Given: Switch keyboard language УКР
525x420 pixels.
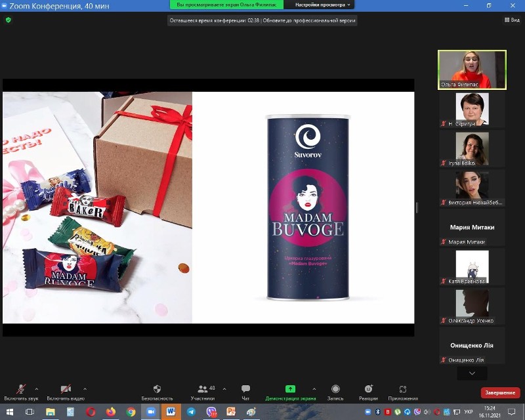Looking at the screenshot, I should [469, 411].
